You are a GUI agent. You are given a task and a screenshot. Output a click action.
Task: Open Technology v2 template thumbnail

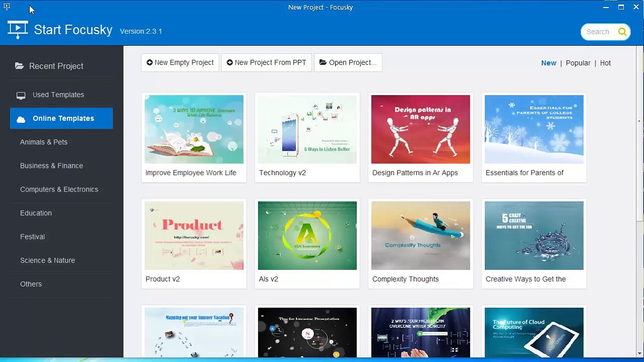(307, 129)
